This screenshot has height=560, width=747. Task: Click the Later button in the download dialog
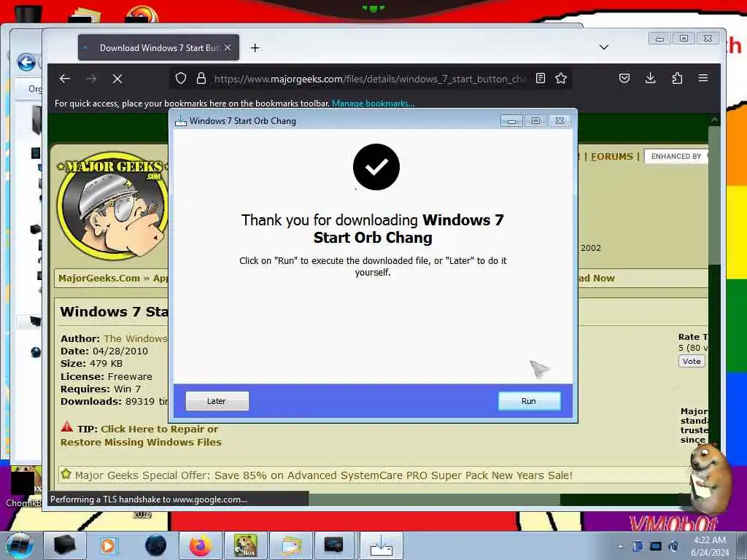217,401
